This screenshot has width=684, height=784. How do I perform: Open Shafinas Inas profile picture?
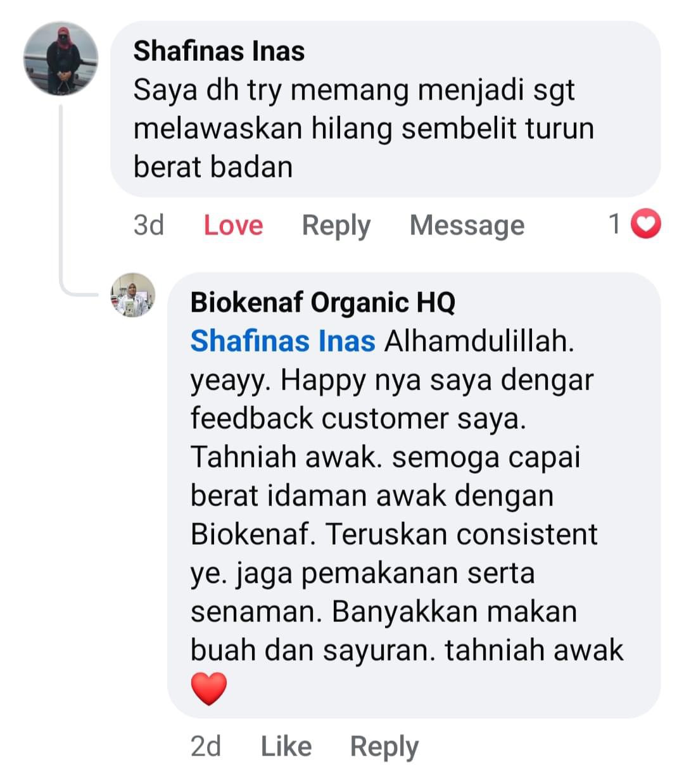pos(61,59)
